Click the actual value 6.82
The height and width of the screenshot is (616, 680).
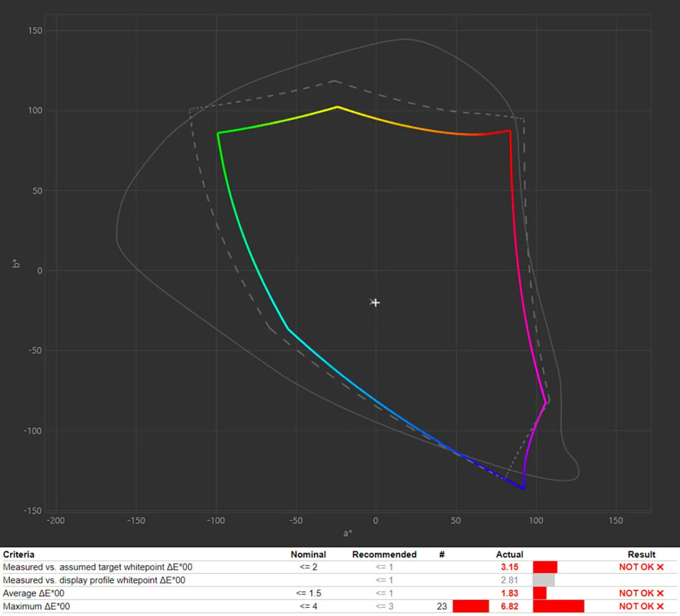(x=509, y=606)
